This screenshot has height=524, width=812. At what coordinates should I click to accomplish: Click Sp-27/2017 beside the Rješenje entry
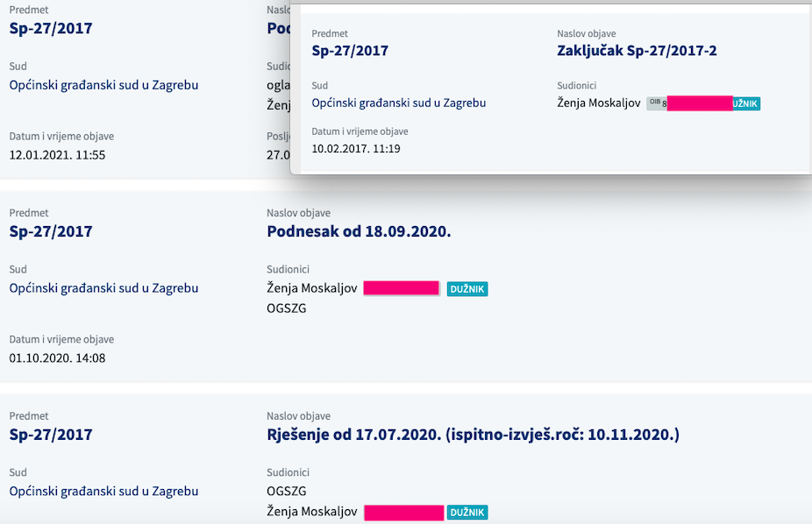(x=51, y=435)
